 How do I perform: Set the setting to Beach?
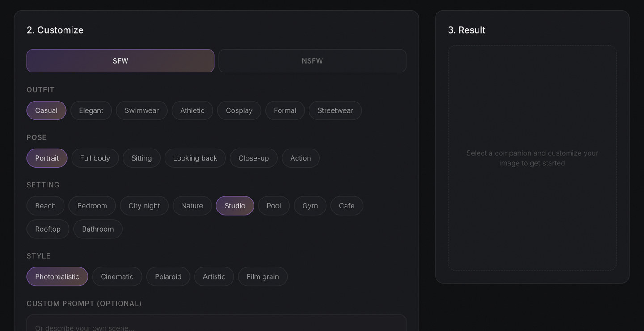(46, 206)
